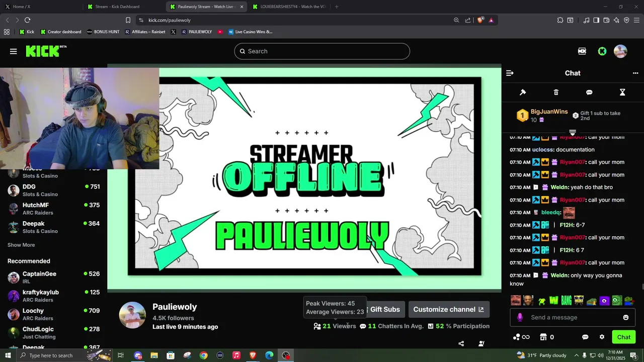Open the Kick hamburger sidebar menu
This screenshot has width=644, height=362.
point(13,51)
